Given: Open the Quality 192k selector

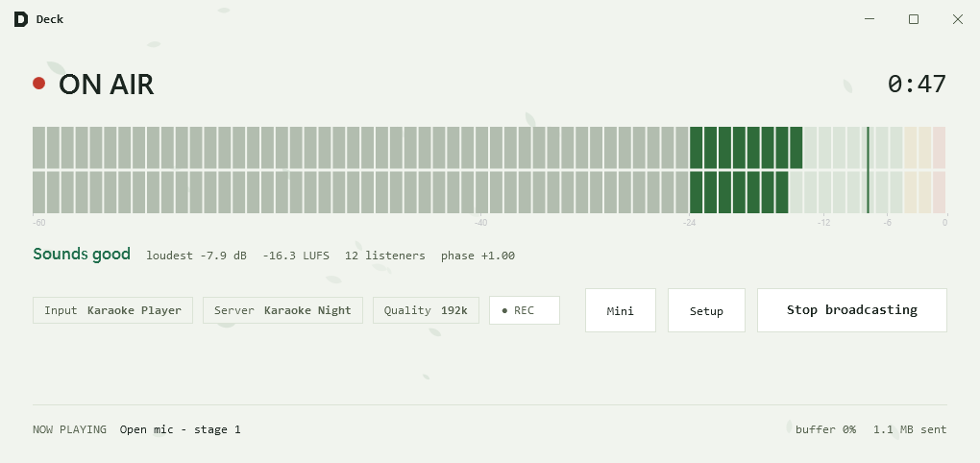Looking at the screenshot, I should tap(426, 310).
